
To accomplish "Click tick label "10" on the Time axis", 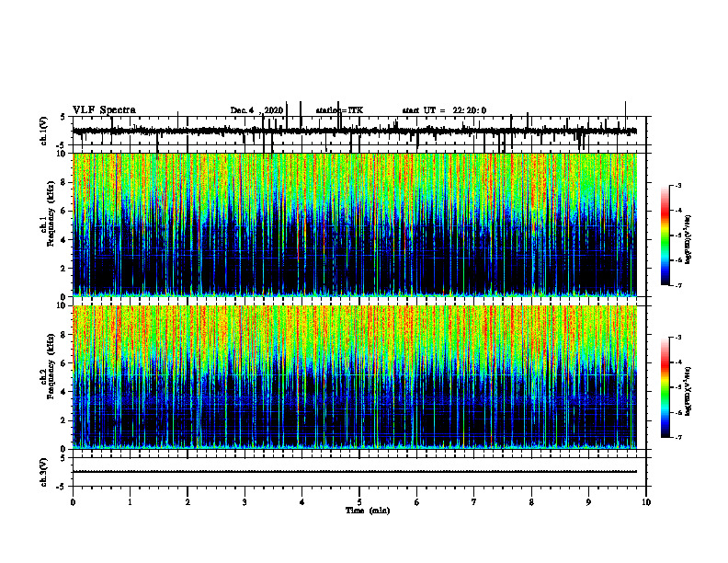I will tap(646, 502).
